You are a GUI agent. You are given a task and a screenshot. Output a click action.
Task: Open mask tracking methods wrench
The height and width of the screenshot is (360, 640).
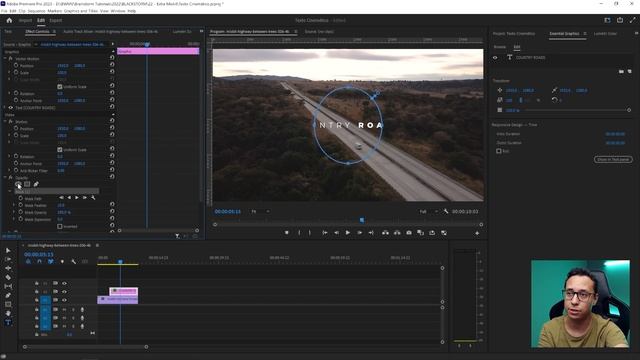(93, 198)
